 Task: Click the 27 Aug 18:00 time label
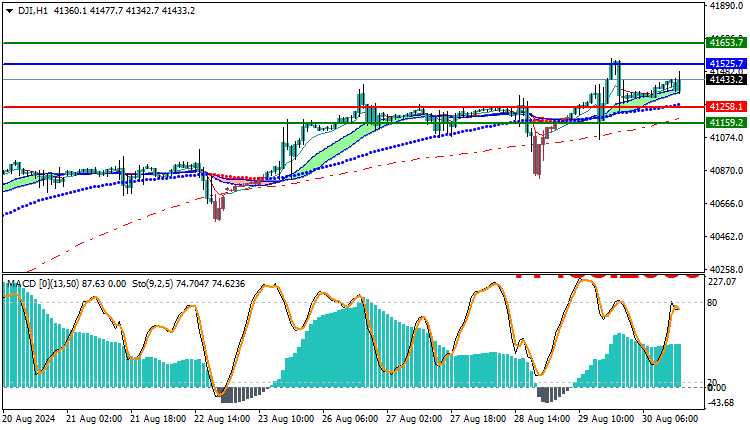(x=478, y=419)
